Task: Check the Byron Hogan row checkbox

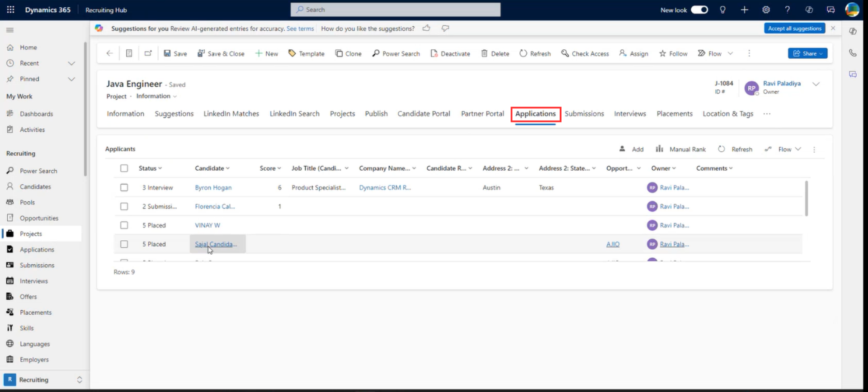Action: pyautogui.click(x=124, y=187)
